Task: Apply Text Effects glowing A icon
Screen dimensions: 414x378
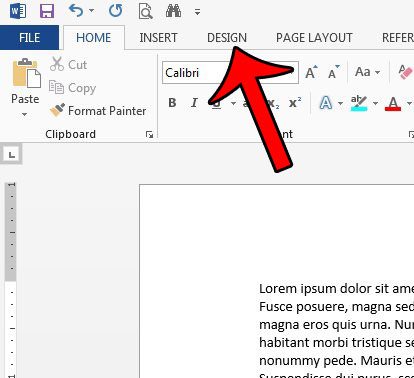Action: (x=326, y=103)
